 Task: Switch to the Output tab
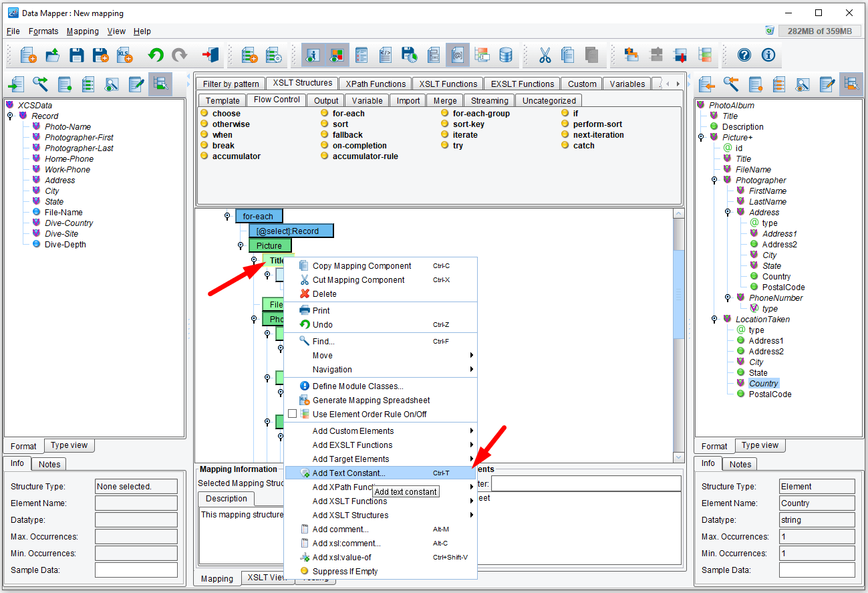(x=326, y=100)
